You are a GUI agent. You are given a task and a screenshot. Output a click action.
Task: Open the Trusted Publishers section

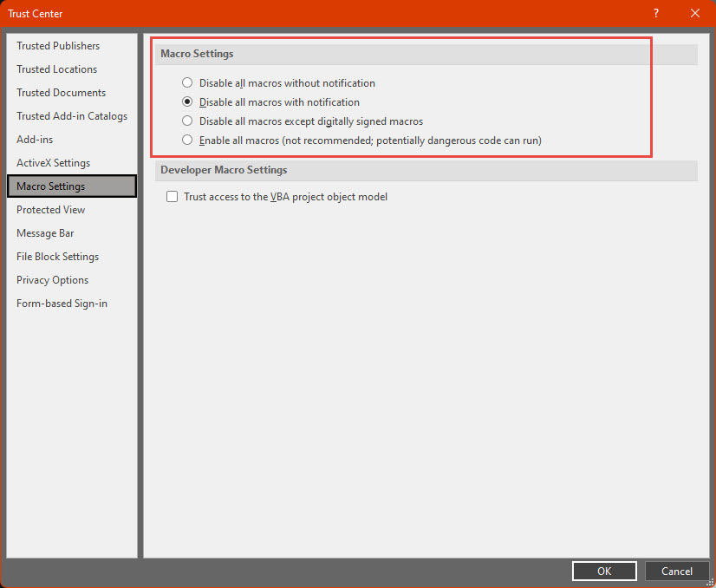coord(58,45)
